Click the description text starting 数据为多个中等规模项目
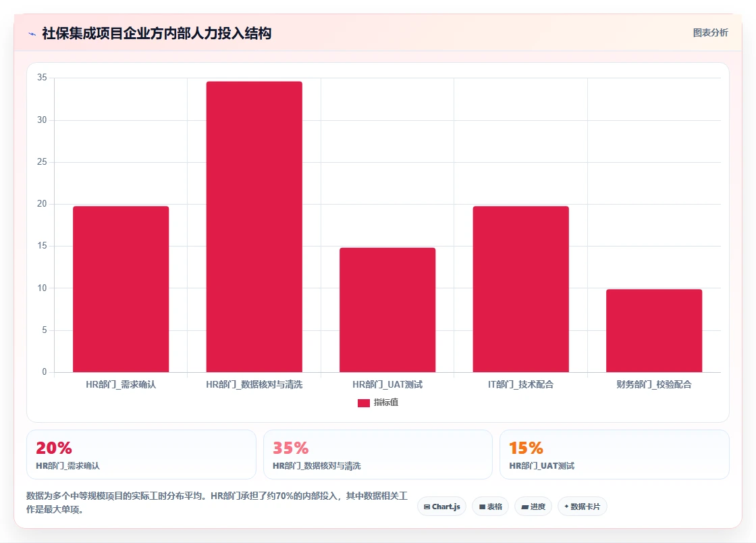This screenshot has width=756, height=543. click(217, 502)
